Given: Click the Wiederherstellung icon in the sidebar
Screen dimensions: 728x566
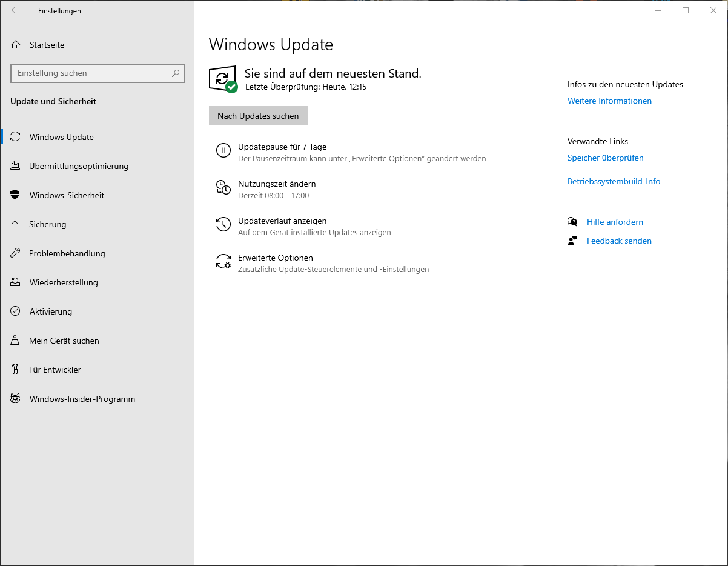Looking at the screenshot, I should pos(16,282).
